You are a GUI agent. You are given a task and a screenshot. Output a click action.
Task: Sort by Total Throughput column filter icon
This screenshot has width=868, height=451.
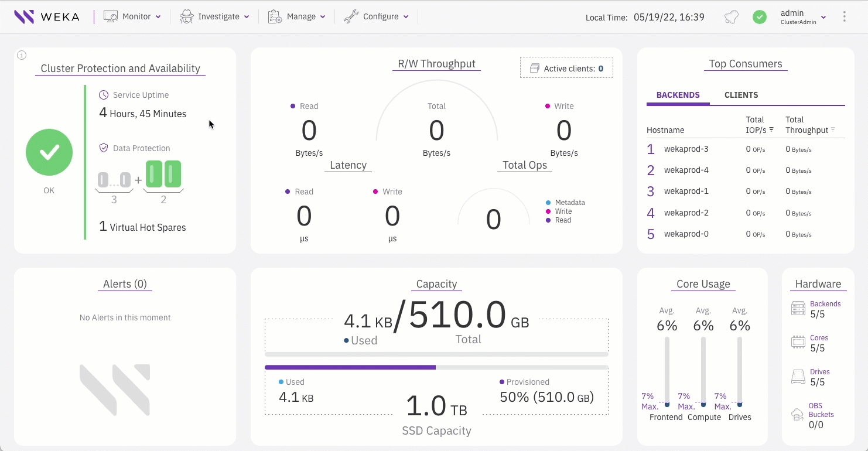pyautogui.click(x=833, y=129)
